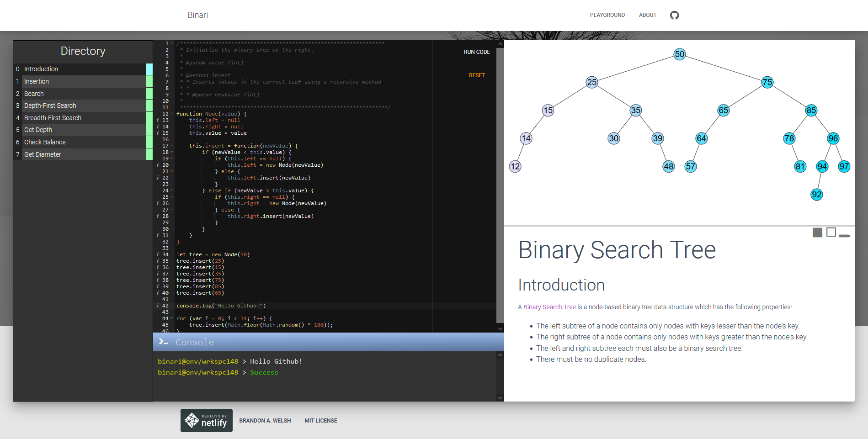Minimize the description panel with dash icon
Screen dimensions: 868x439
[x=844, y=236]
